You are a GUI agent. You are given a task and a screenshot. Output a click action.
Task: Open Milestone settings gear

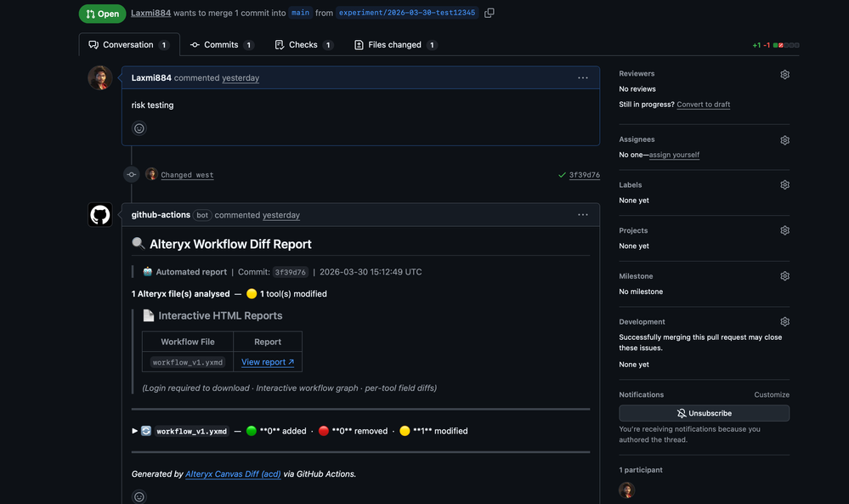click(784, 276)
